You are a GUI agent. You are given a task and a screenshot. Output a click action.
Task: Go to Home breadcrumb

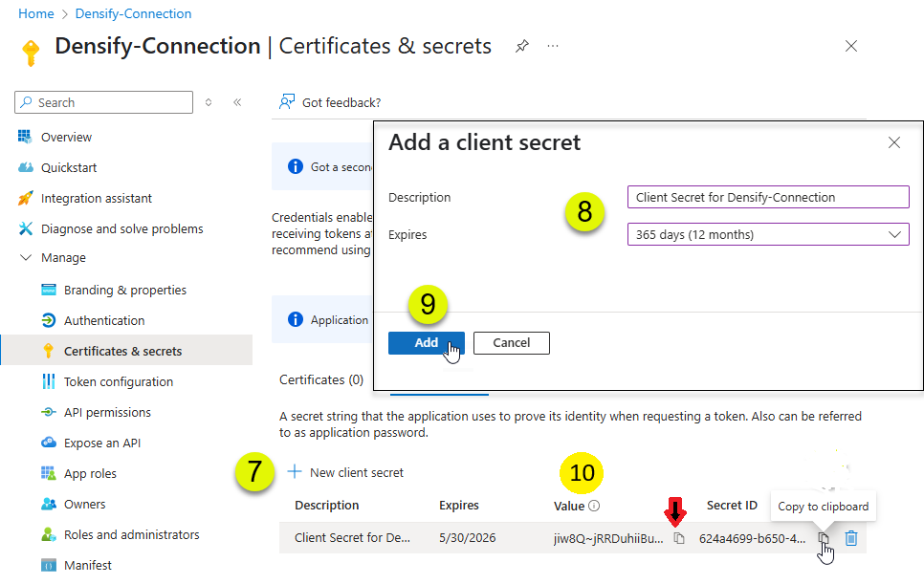tap(36, 13)
